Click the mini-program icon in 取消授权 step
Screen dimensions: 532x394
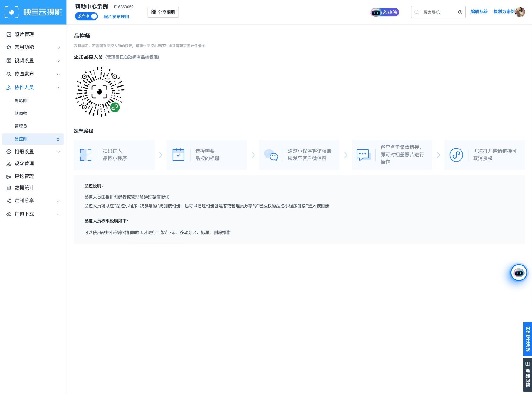[x=456, y=155]
